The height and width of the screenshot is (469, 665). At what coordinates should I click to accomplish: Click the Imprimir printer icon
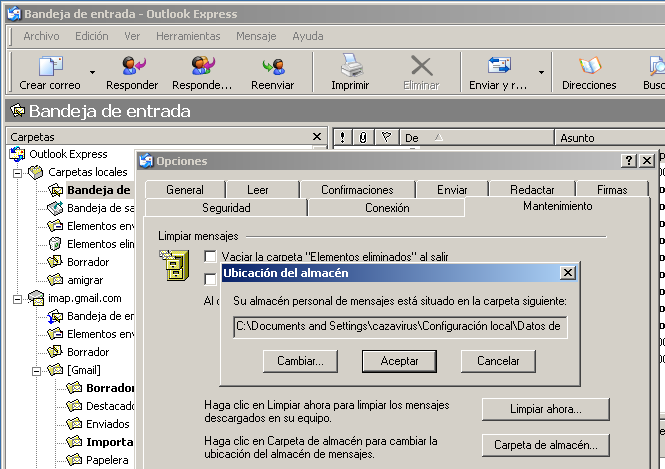pos(351,65)
